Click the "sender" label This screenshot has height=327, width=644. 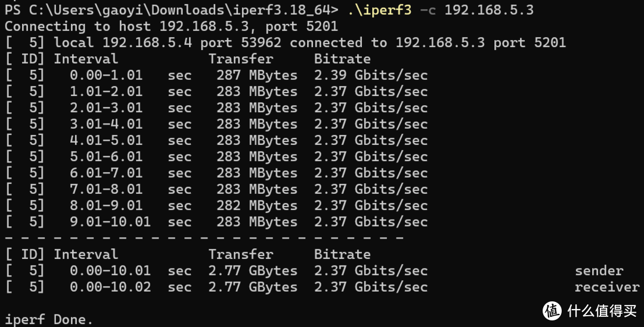[599, 271]
